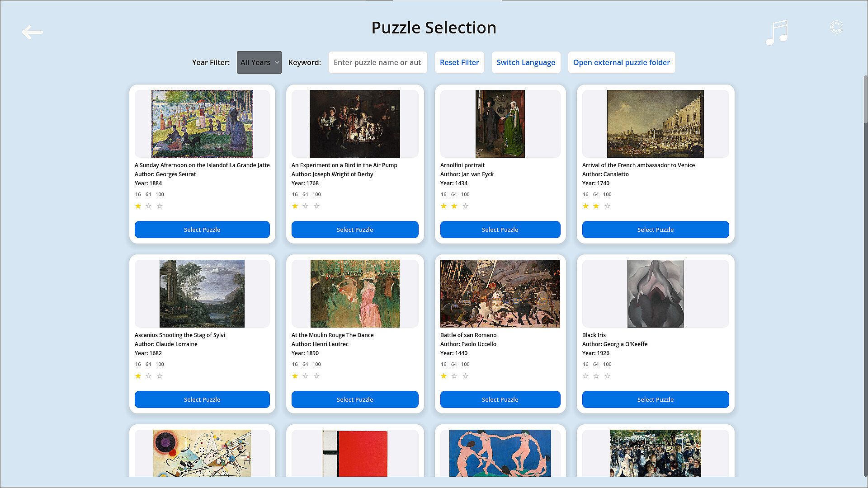This screenshot has height=488, width=868.
Task: Click first star on Black Iris card
Action: pos(585,376)
